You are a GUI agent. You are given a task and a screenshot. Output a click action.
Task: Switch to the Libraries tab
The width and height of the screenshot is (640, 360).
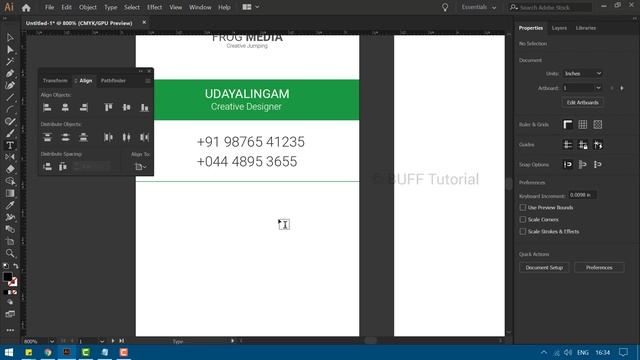coord(586,28)
